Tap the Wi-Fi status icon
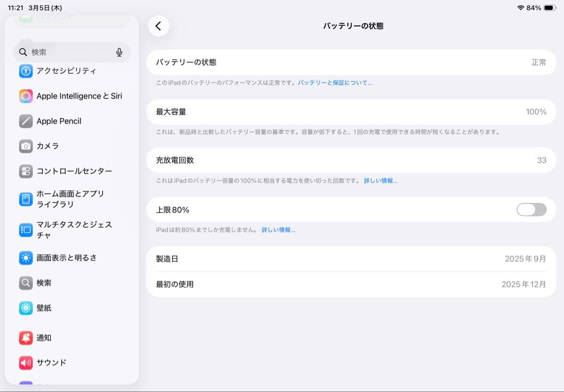This screenshot has height=392, width=564. (x=521, y=7)
